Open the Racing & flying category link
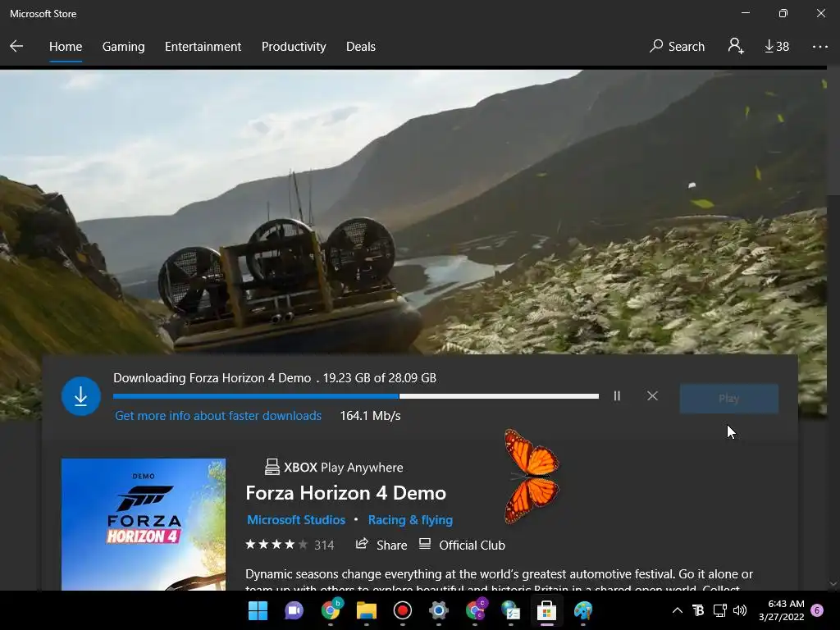This screenshot has width=840, height=630. [410, 519]
